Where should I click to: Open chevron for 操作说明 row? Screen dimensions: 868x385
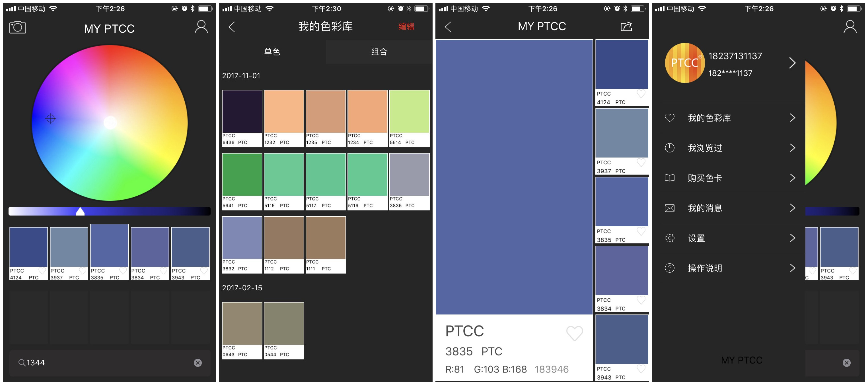click(792, 268)
